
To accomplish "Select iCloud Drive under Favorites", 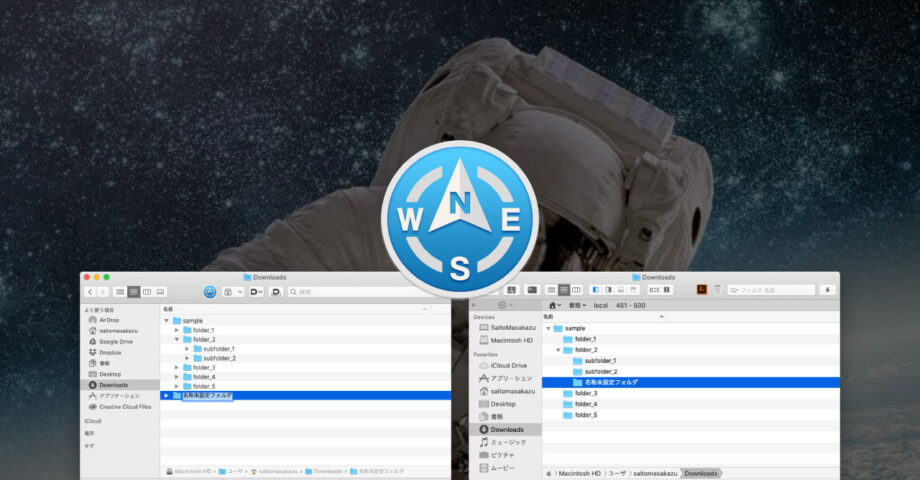I will 508,366.
